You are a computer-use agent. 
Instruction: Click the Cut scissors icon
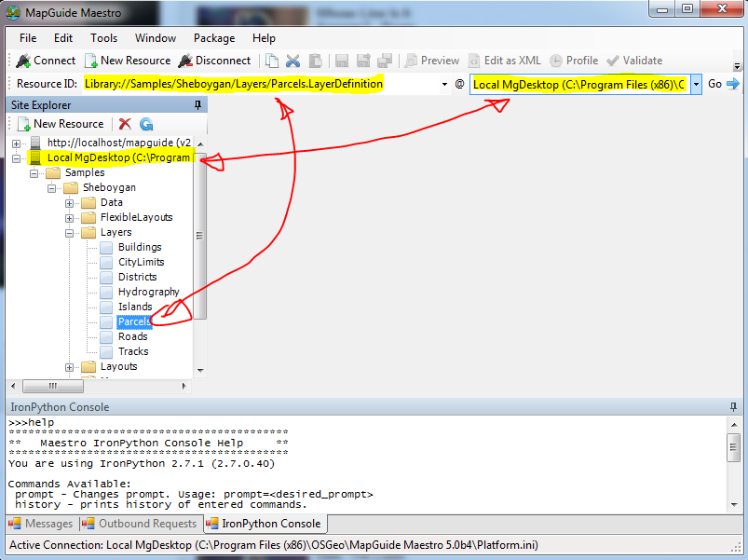point(292,61)
